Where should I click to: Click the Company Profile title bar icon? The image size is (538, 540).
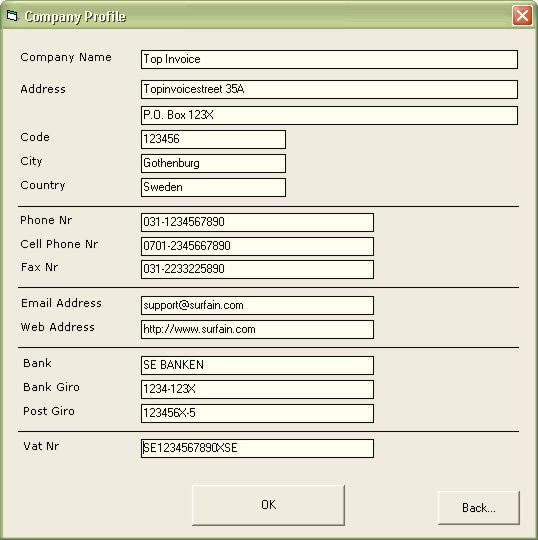12,15
